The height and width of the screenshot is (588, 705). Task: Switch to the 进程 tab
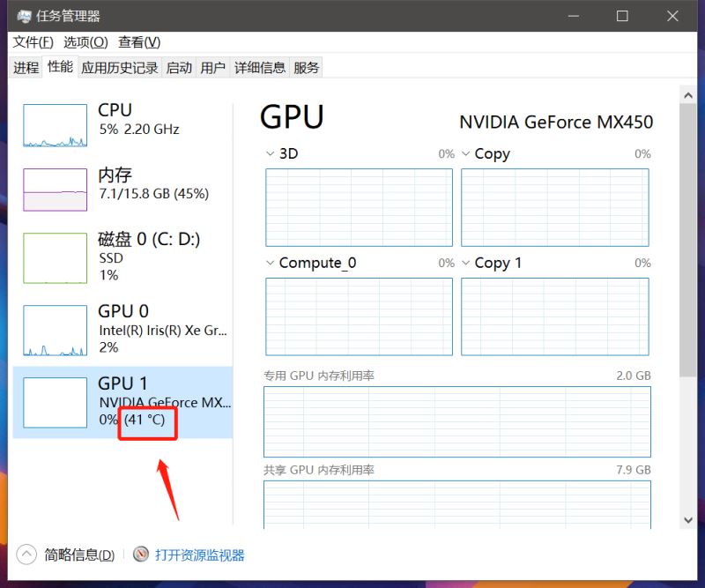pos(26,68)
